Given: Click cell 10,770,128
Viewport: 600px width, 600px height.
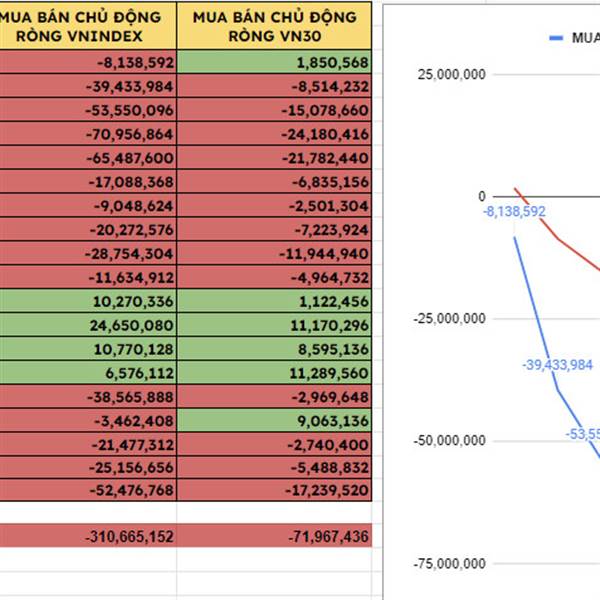Looking at the screenshot, I should (88, 348).
